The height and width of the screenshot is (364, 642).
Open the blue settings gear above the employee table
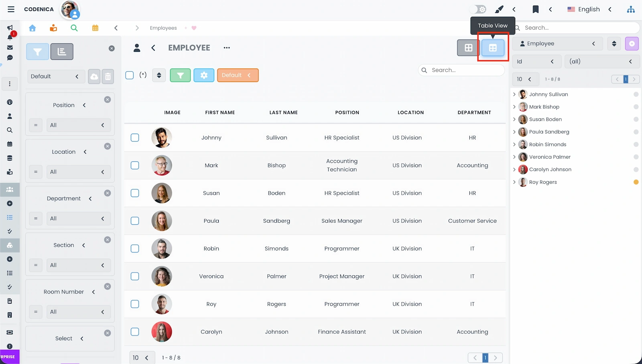(204, 75)
